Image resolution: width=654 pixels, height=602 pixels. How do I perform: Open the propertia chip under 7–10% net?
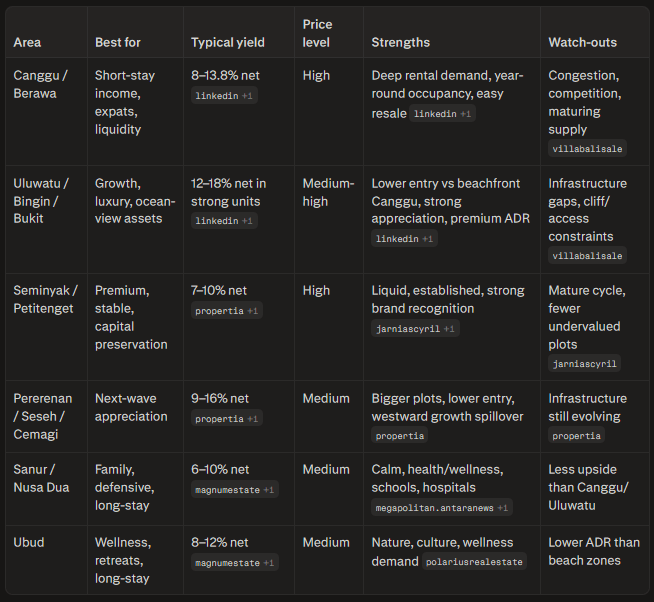(x=226, y=311)
